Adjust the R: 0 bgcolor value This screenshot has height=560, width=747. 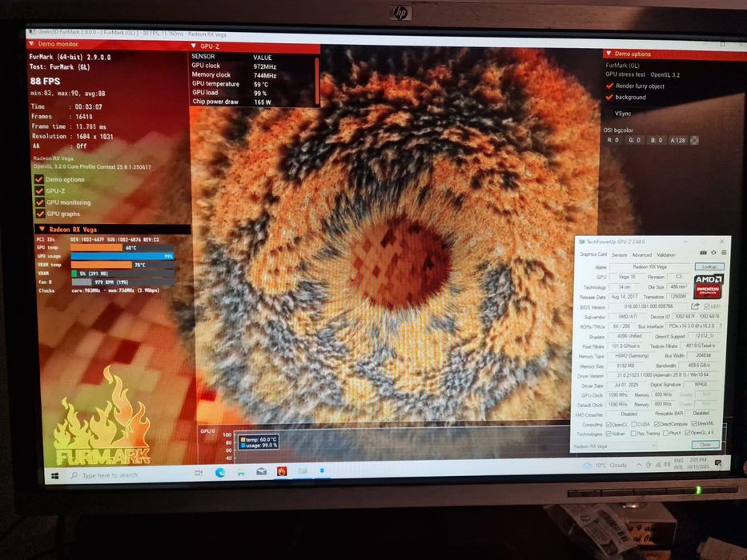pos(613,140)
